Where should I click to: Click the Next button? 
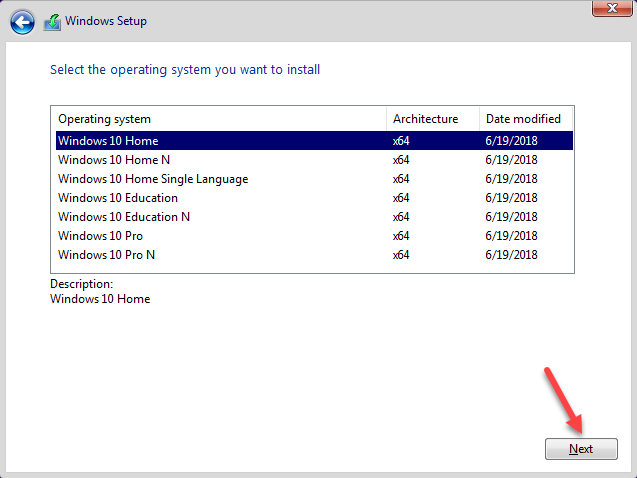581,449
